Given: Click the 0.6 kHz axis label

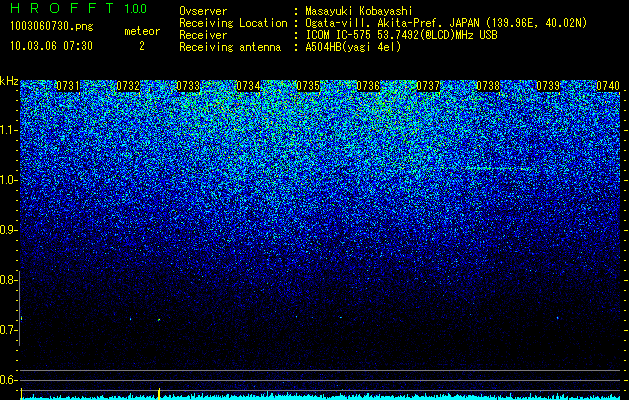Looking at the screenshot, I should point(9,380).
